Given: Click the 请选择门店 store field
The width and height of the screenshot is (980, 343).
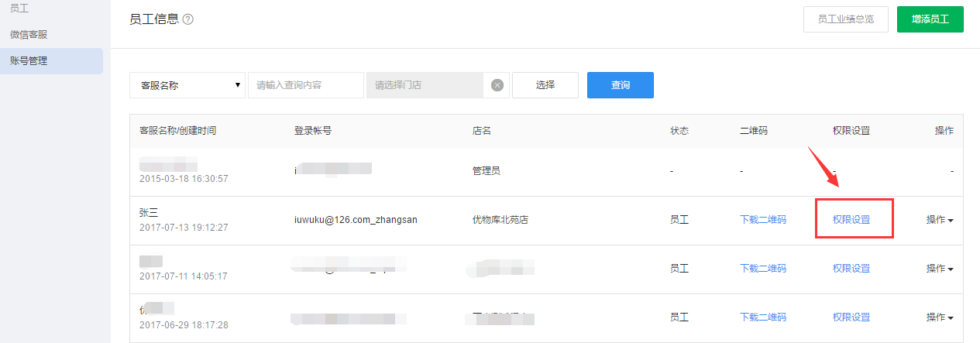Looking at the screenshot, I should click(425, 85).
